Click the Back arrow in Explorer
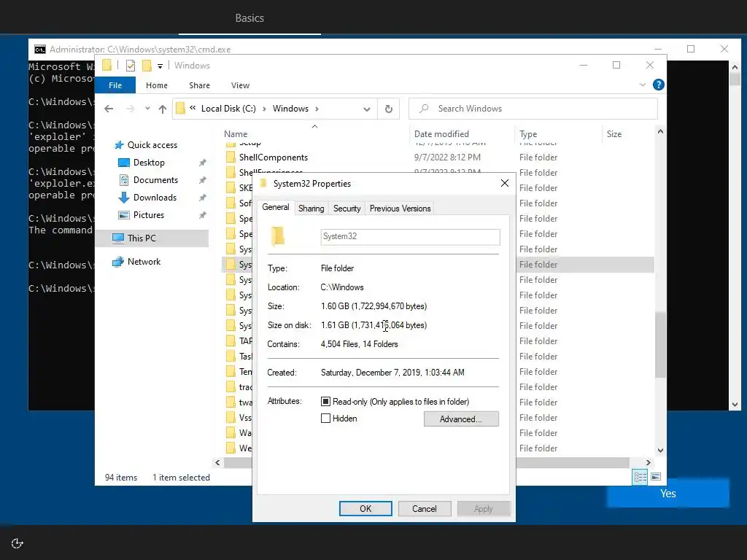 109,109
